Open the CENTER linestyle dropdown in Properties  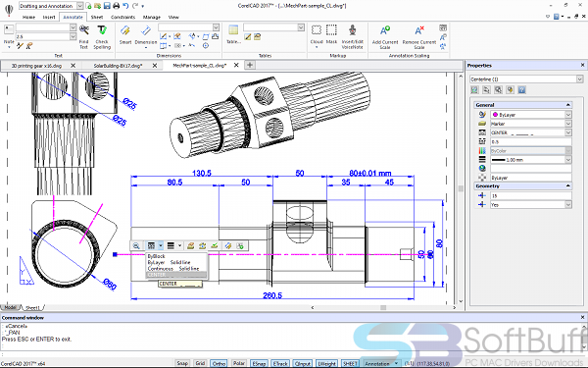click(568, 132)
